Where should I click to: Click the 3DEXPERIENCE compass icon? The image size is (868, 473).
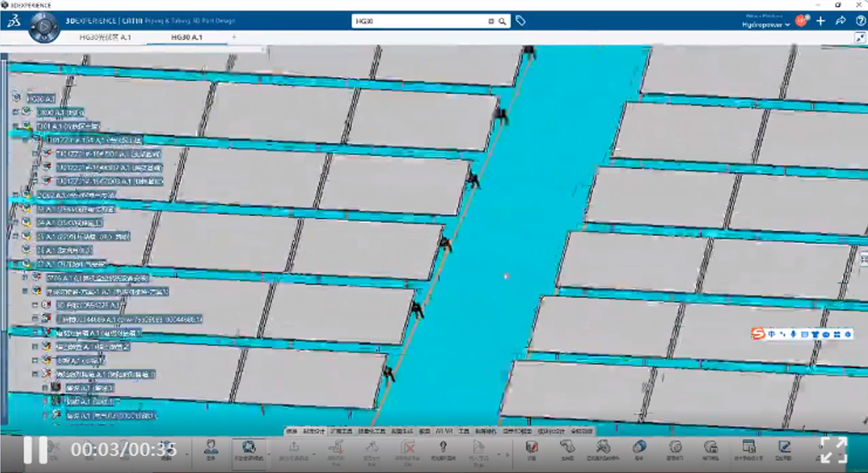[x=44, y=27]
